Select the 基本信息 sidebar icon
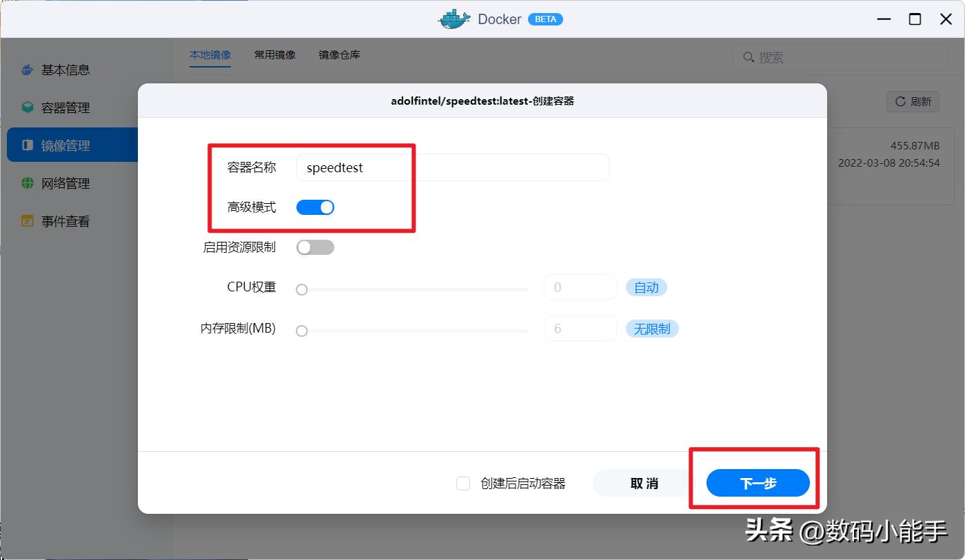This screenshot has width=965, height=560. (26, 69)
